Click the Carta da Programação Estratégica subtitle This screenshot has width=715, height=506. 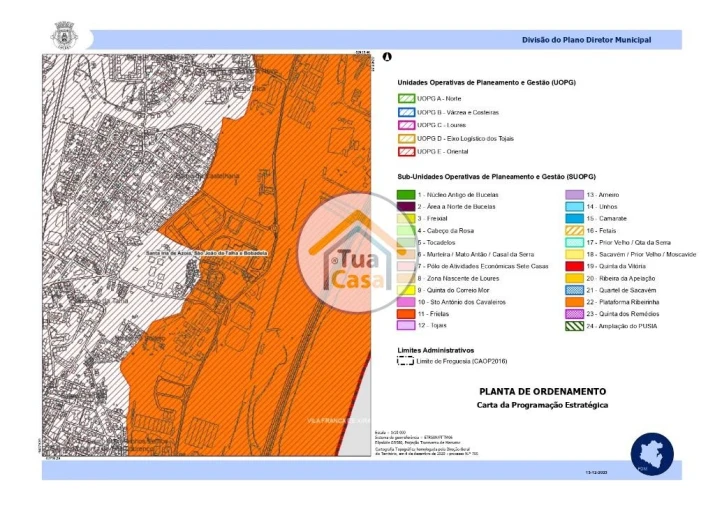pos(543,406)
